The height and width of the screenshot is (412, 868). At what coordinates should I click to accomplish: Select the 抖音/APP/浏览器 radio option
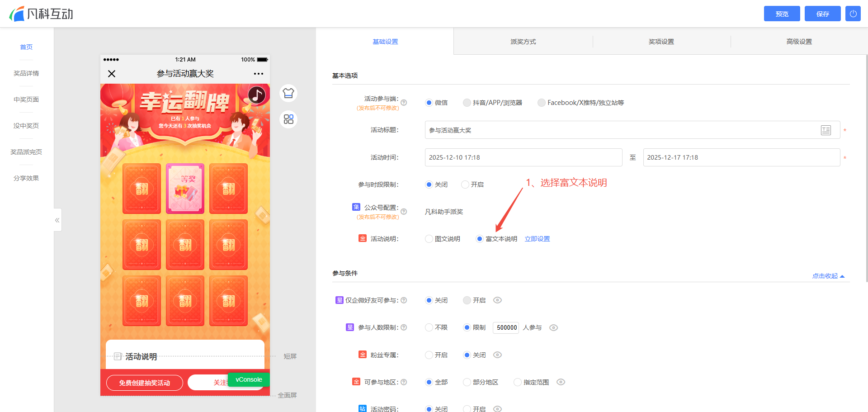[x=467, y=103]
